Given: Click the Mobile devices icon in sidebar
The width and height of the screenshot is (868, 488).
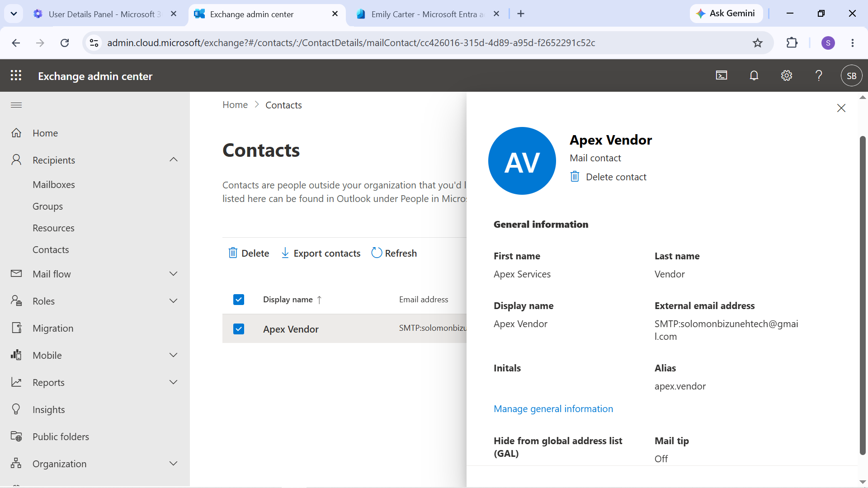Looking at the screenshot, I should 16,355.
